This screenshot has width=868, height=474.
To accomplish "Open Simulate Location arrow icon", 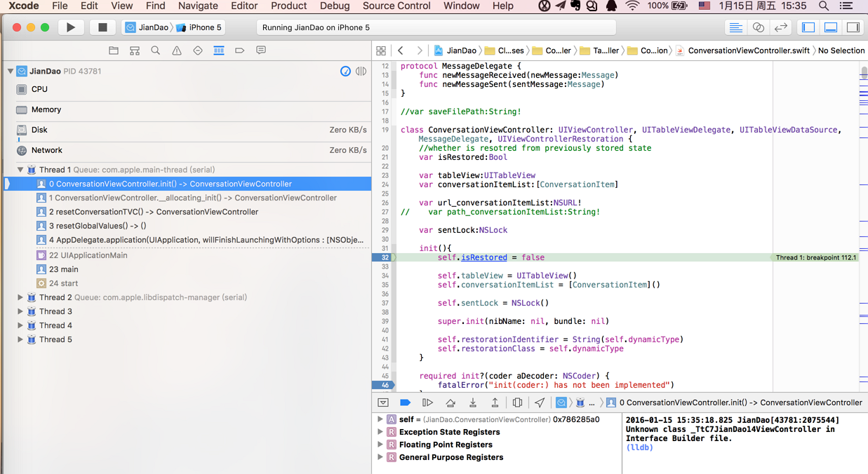I will point(539,402).
